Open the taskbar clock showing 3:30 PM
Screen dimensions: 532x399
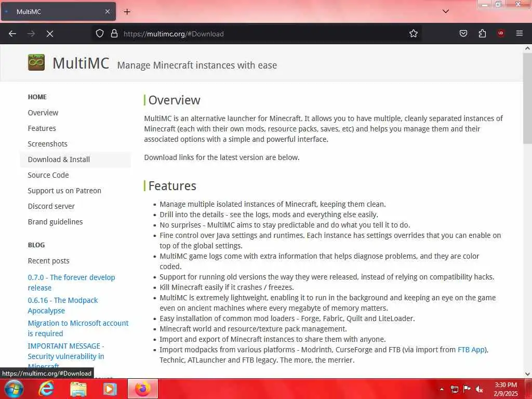[x=506, y=389]
